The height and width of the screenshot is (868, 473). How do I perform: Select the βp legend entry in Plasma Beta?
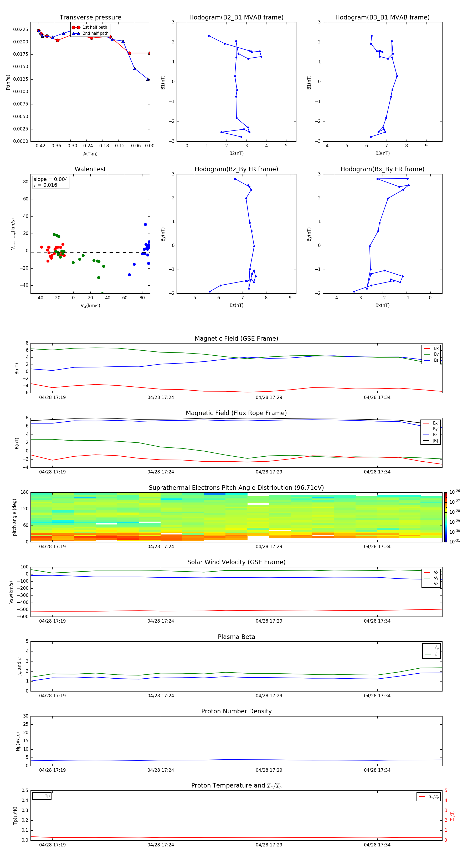pyautogui.click(x=431, y=647)
